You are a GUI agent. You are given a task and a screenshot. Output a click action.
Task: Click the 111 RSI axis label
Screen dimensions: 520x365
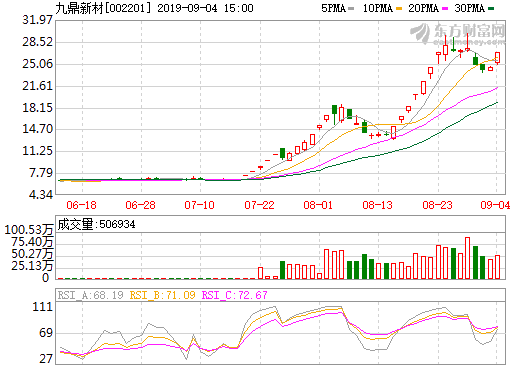click(43, 307)
